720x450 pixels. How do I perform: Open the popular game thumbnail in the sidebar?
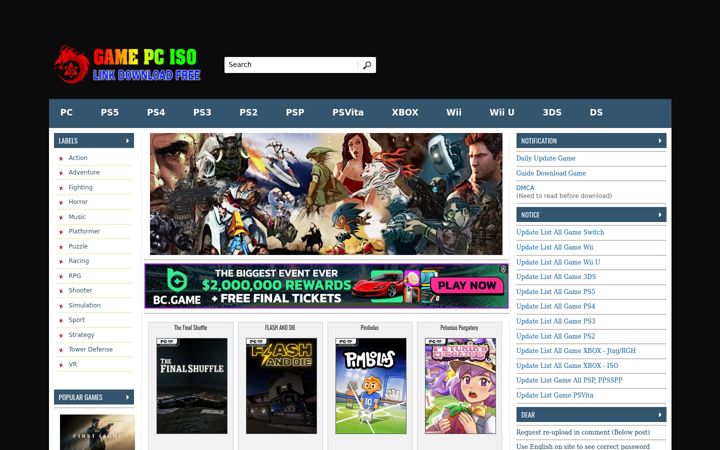pos(97,432)
